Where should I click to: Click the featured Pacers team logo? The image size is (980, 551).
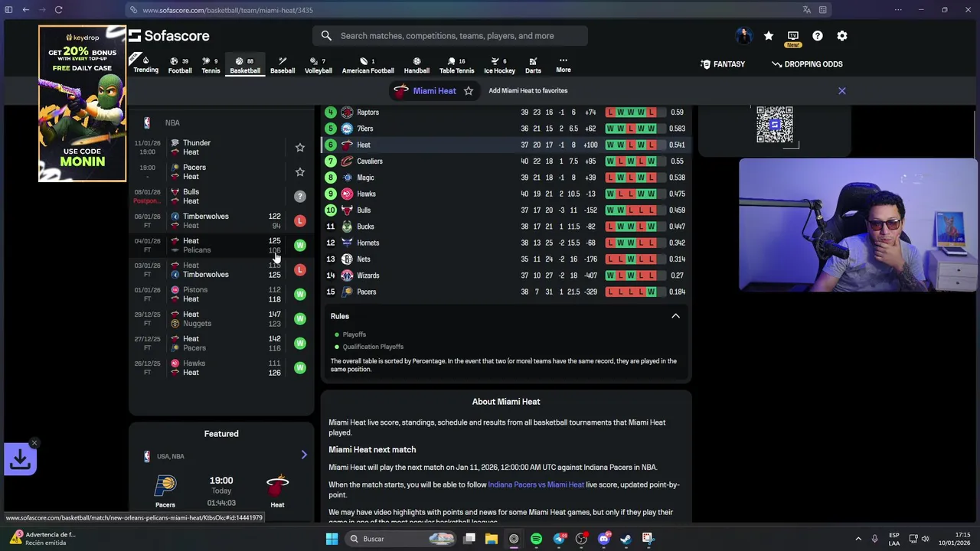[165, 485]
